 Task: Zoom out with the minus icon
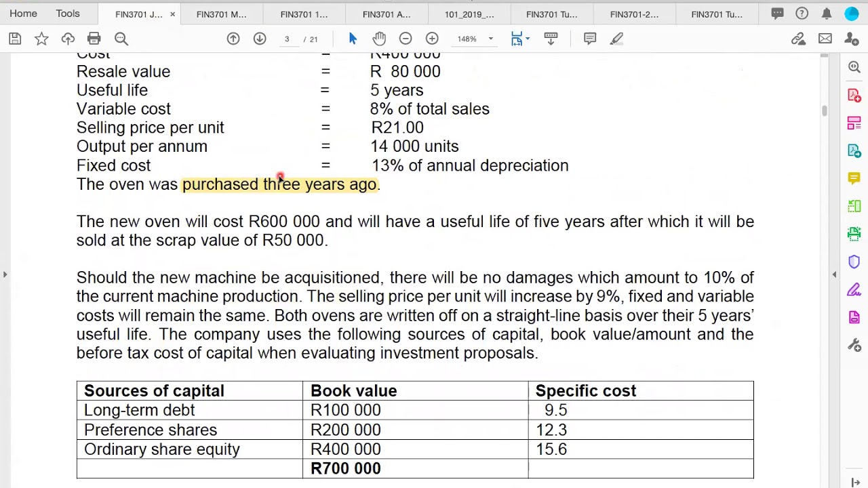click(406, 39)
